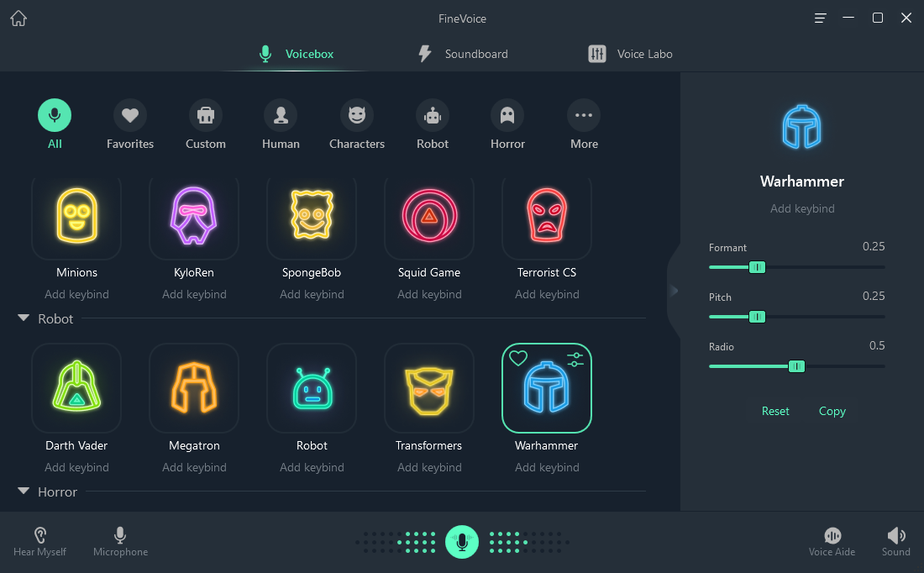This screenshot has height=573, width=924.
Task: Click the large Warhammer helmet preview
Action: [x=801, y=127]
